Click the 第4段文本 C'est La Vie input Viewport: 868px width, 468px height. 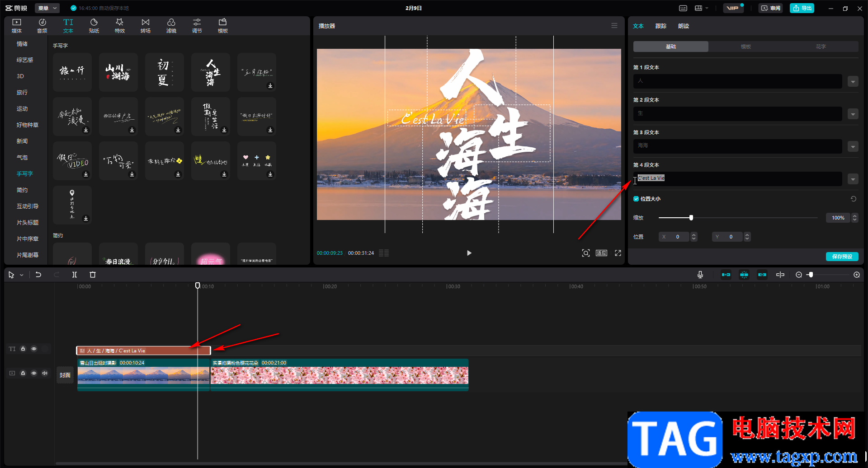click(737, 179)
